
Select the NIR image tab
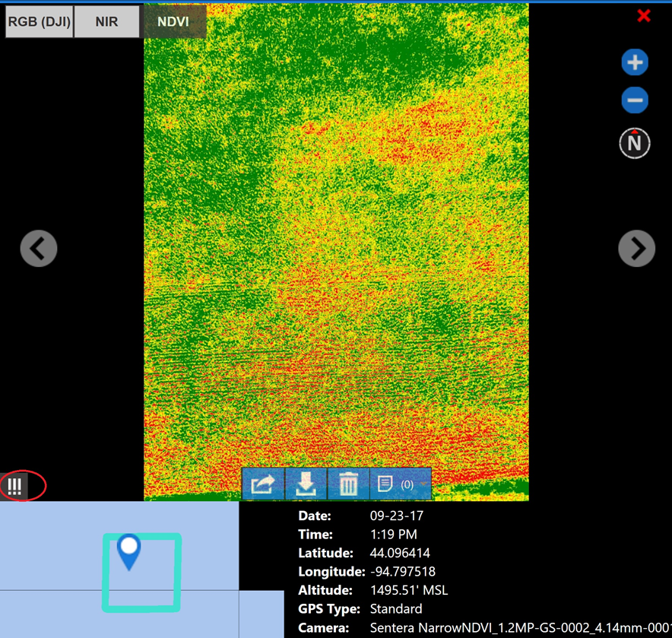[x=106, y=22]
